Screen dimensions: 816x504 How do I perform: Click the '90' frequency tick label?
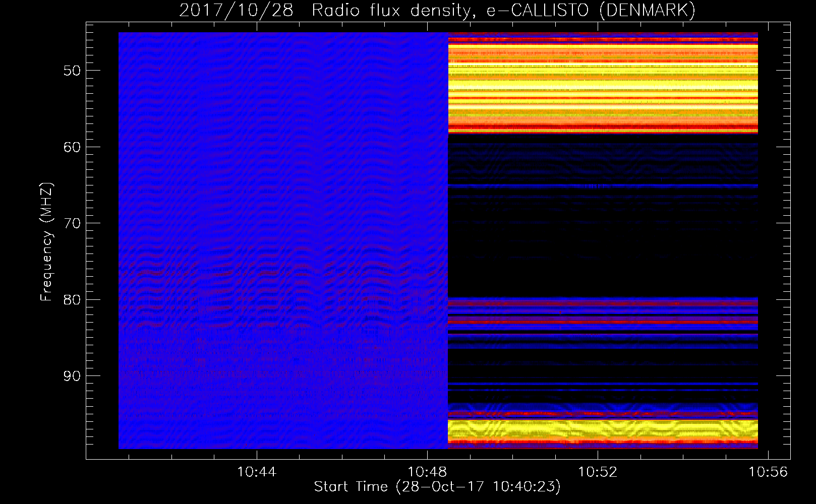72,376
